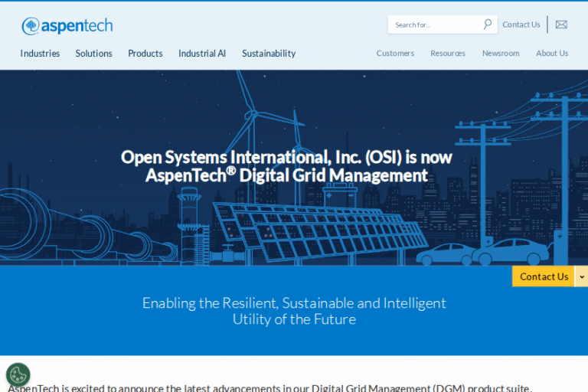
Task: Select Products in the navigation bar
Action: 145,54
